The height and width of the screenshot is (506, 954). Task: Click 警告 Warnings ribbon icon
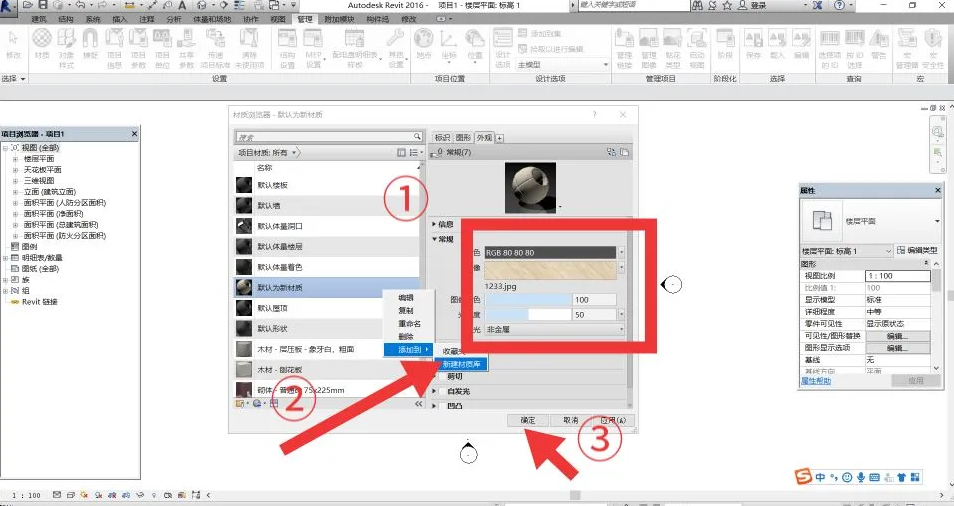[879, 44]
